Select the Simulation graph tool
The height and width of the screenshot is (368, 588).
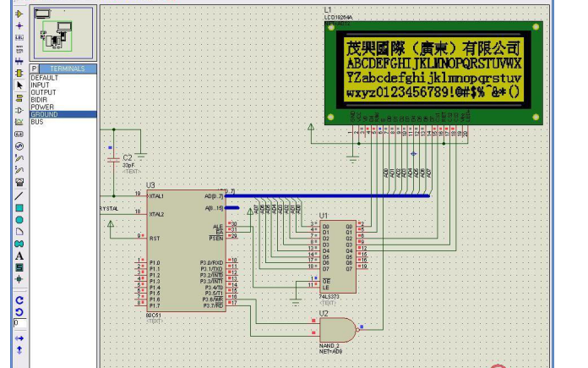click(19, 122)
